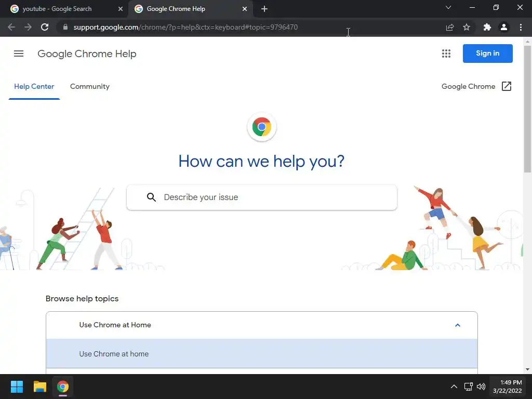
Task: Open the hamburger main menu
Action: 19,54
